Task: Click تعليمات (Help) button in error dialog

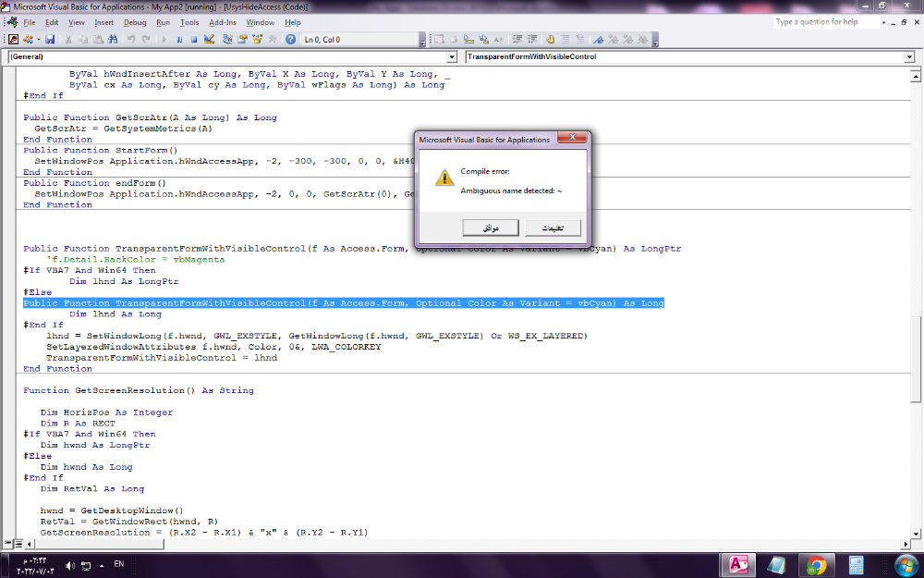Action: tap(553, 228)
